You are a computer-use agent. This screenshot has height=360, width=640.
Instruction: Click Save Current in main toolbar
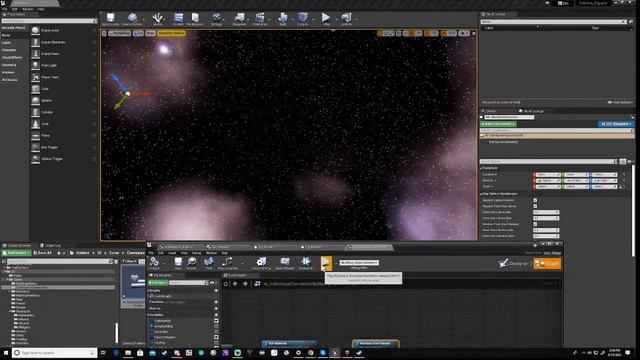click(110, 19)
